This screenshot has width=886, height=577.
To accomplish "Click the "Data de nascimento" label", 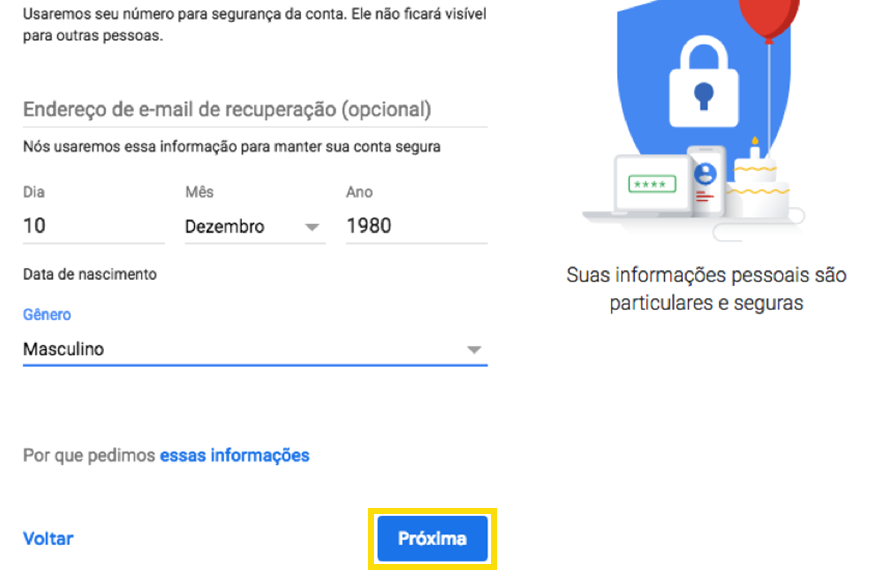I will coord(90,275).
